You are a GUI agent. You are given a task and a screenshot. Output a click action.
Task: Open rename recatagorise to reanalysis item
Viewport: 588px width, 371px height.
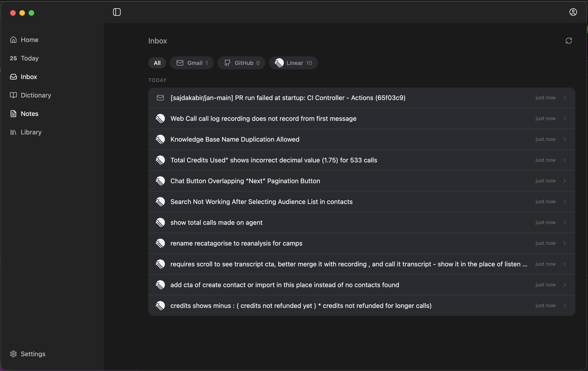click(236, 243)
